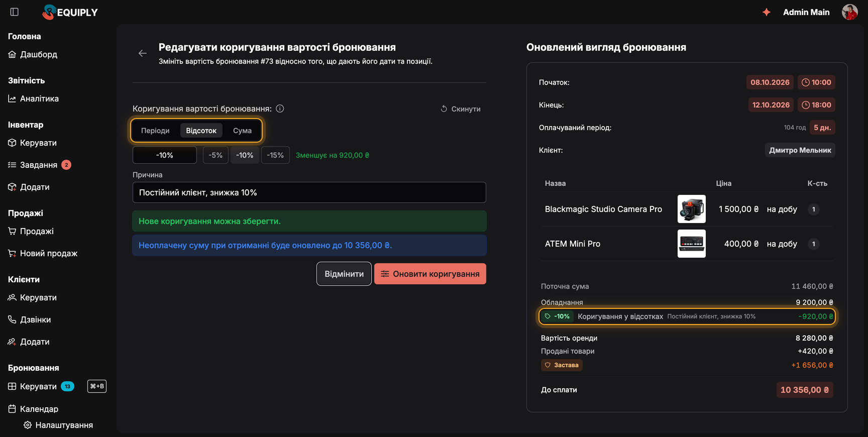Open Завдання in the sidebar
Screen dimensions: 868x437
[33, 165]
